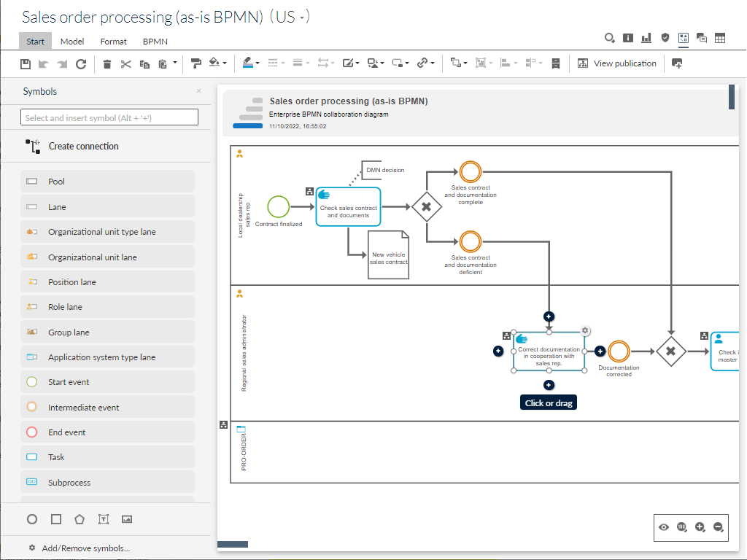
Task: Click the Delete trash can icon
Action: coord(107,64)
